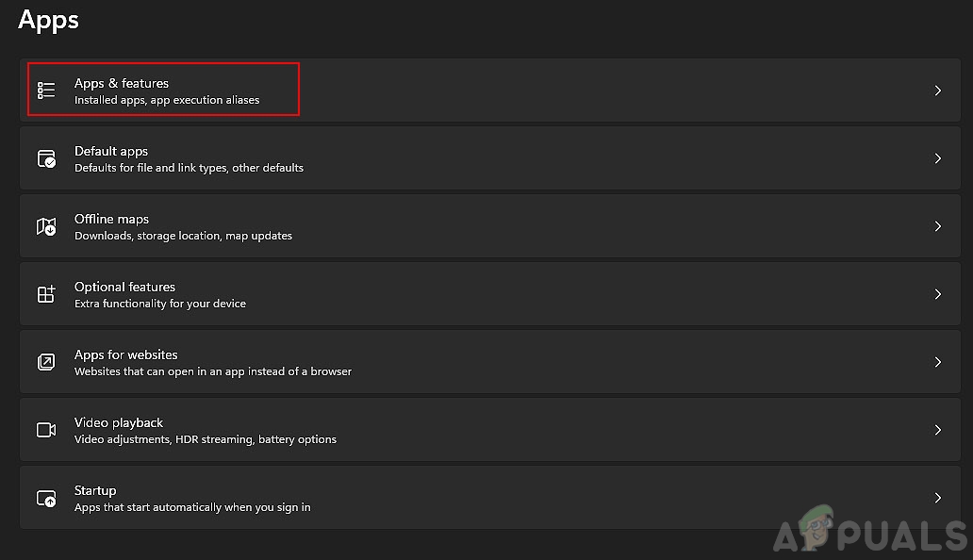Click the Default apps icon
The height and width of the screenshot is (560, 973).
pos(46,158)
